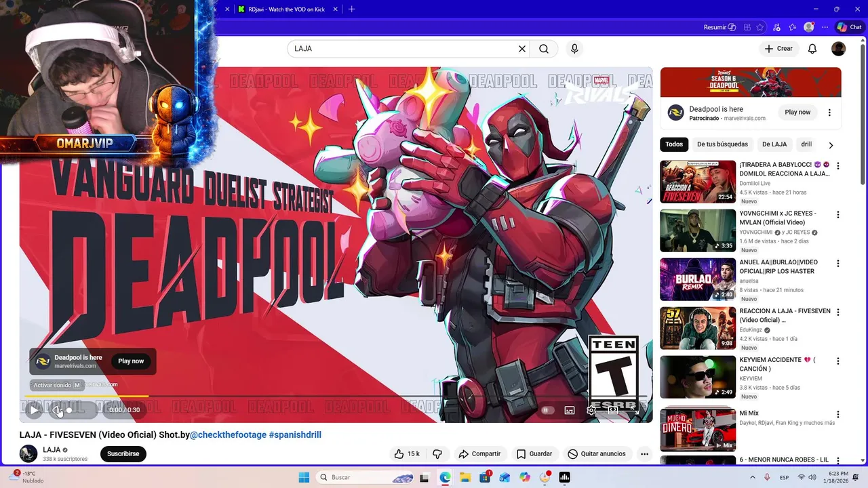Image resolution: width=868 pixels, height=488 pixels.
Task: Click Play now on the video ad overlay
Action: pos(131,361)
